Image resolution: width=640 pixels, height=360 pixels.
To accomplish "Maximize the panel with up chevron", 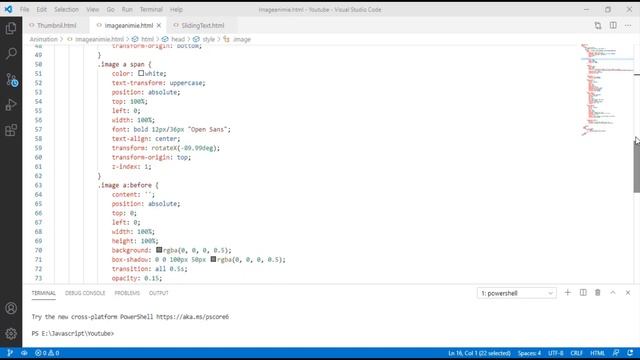I will coord(613,293).
